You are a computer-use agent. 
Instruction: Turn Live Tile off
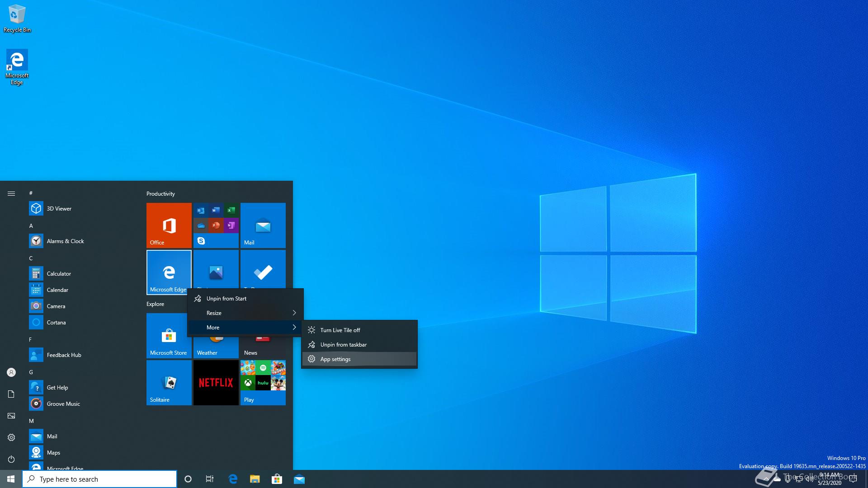pos(359,330)
